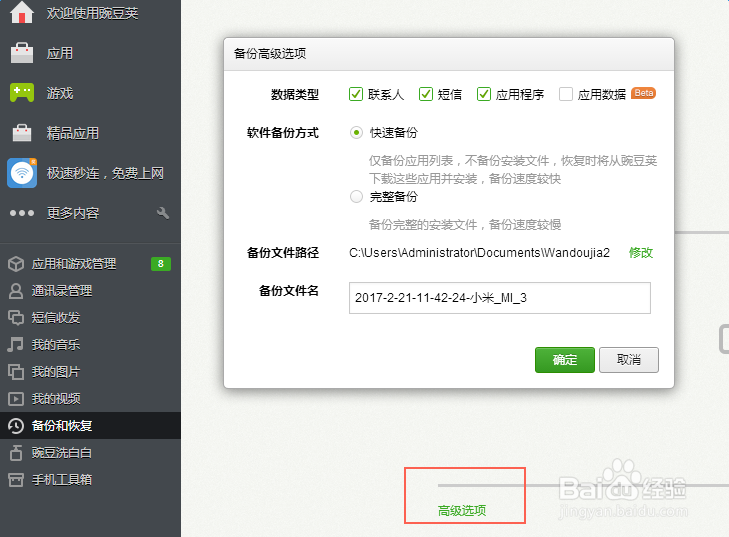The image size is (729, 537).
Task: Click the green badge showing 8
Action: click(161, 264)
